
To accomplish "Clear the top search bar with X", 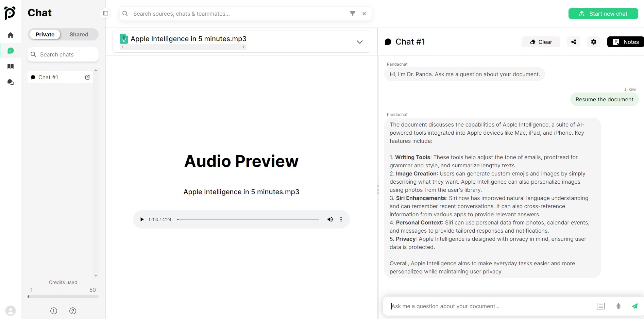I will tap(364, 14).
